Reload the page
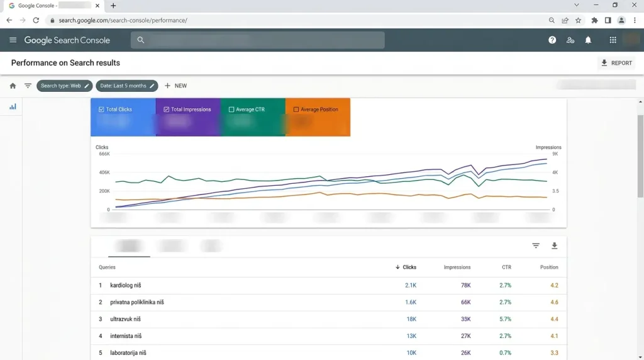 click(36, 20)
